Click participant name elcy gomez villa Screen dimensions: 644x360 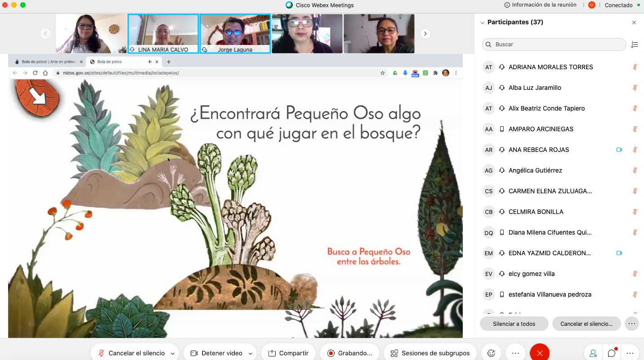532,274
